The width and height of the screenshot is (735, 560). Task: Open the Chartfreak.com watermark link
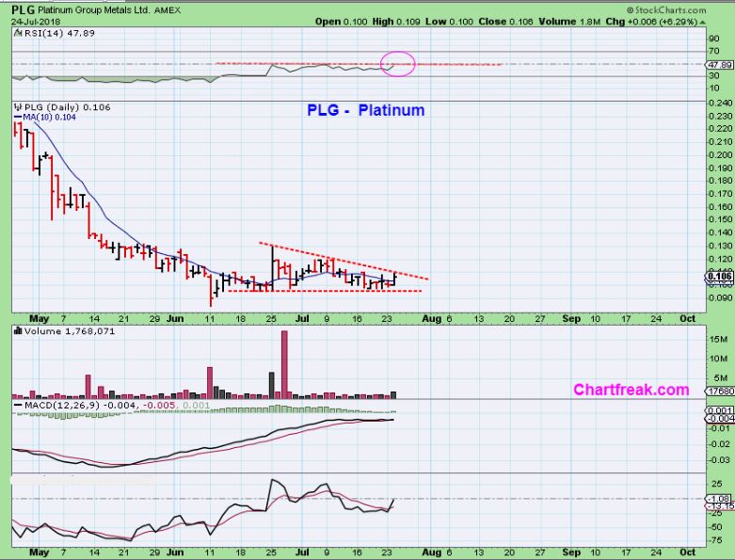click(631, 390)
